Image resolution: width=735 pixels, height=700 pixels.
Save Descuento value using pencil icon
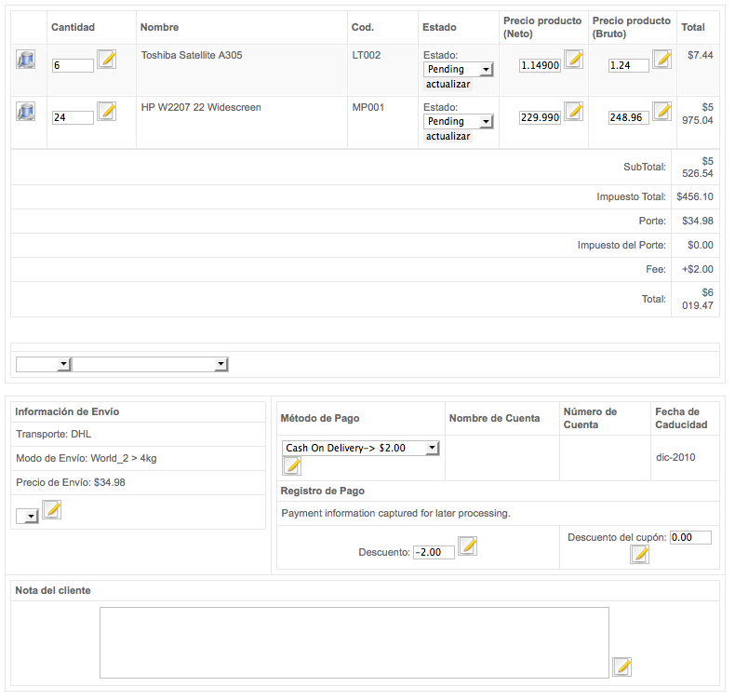[x=468, y=546]
